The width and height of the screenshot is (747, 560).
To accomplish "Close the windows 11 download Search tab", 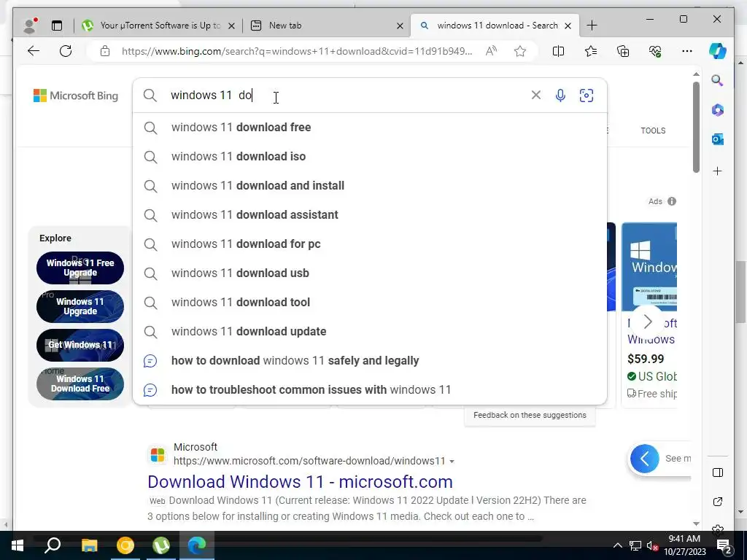I will [568, 26].
